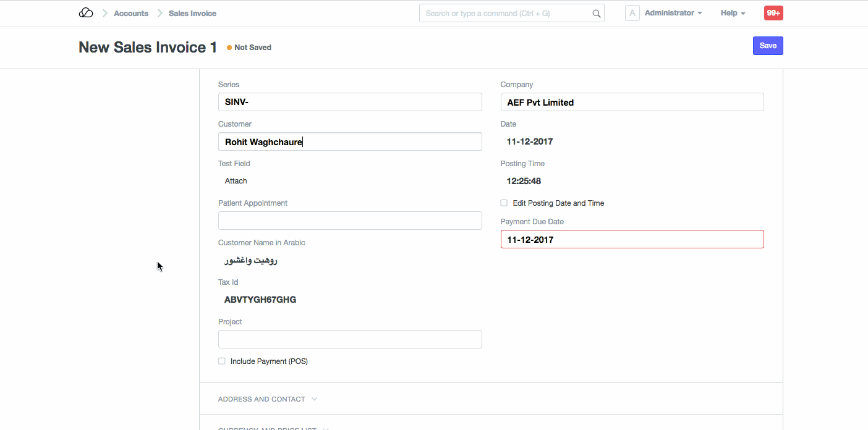
Task: Click the Company field
Action: pyautogui.click(x=632, y=102)
